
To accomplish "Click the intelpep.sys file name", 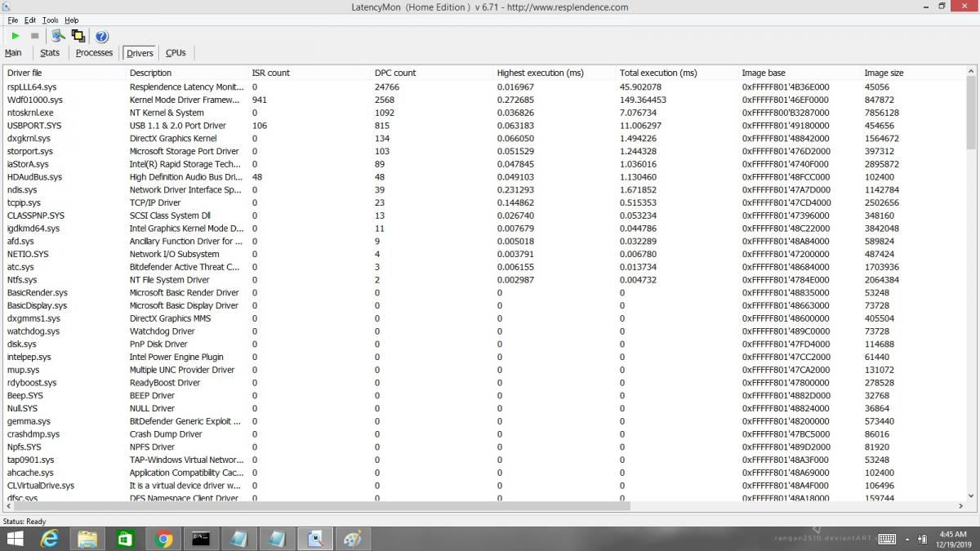I will 29,357.
